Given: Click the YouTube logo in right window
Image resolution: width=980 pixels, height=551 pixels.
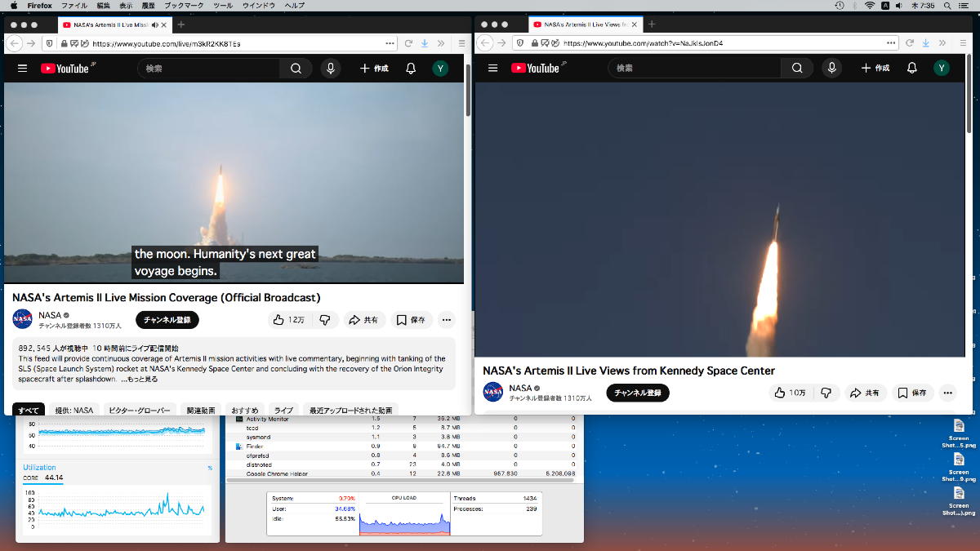Looking at the screenshot, I should point(537,68).
